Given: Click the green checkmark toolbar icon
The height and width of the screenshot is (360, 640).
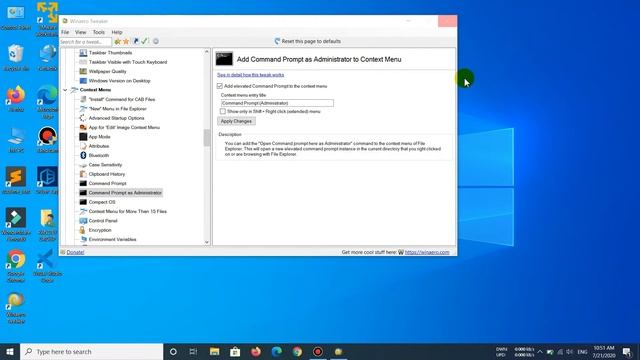Looking at the screenshot, I should point(144,41).
